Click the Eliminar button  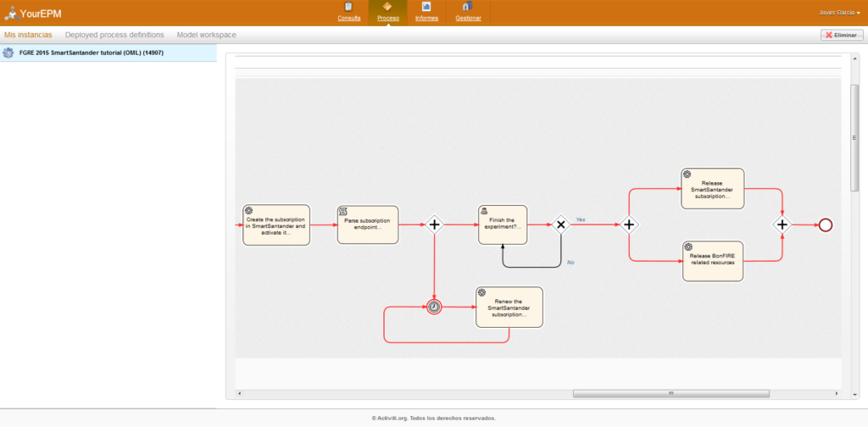tap(842, 35)
